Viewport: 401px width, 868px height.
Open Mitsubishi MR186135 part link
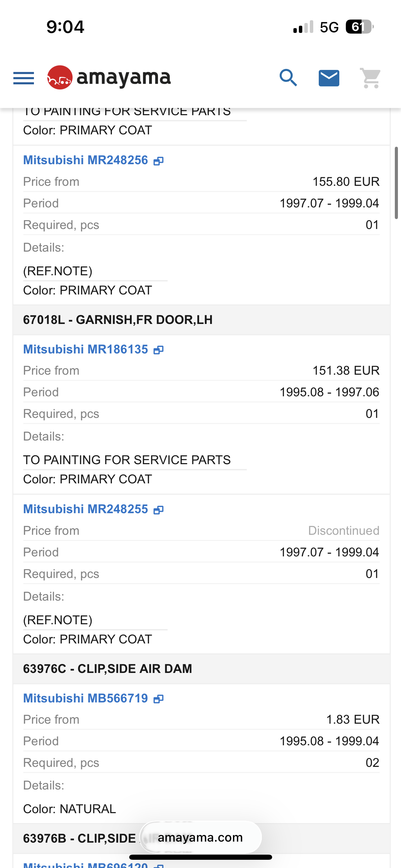(x=86, y=349)
